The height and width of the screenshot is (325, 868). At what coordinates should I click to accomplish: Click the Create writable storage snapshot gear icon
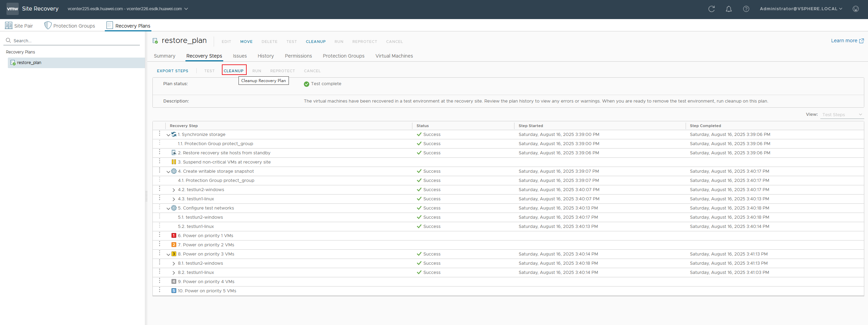point(174,171)
